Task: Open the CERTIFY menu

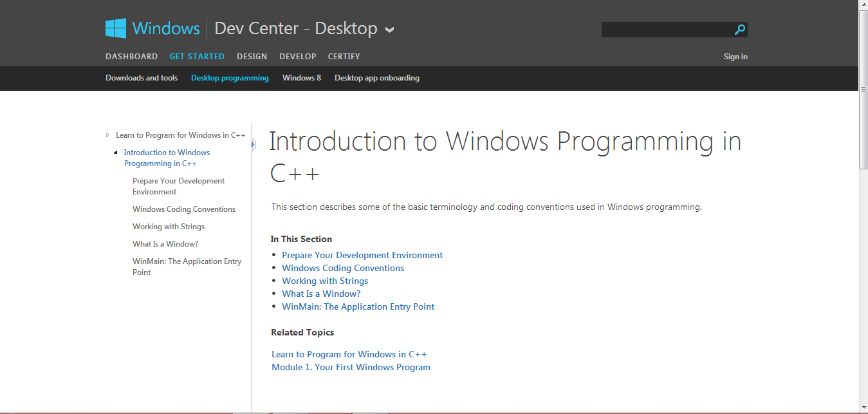Action: tap(344, 57)
